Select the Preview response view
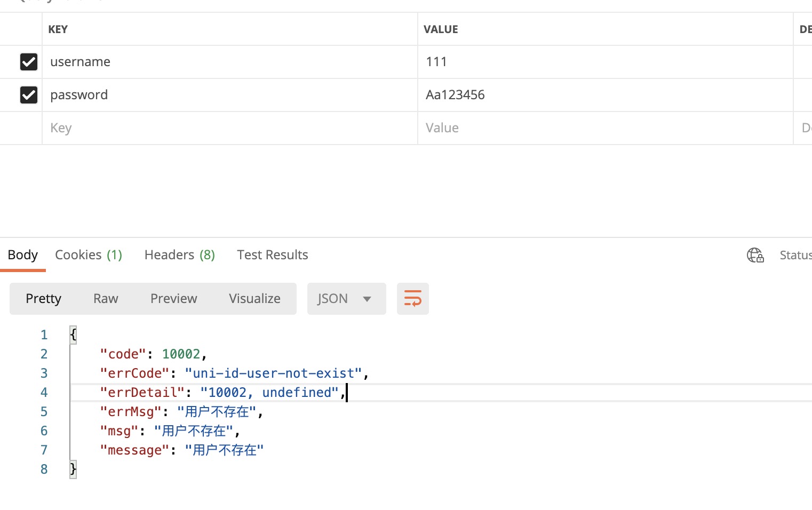812x510 pixels. (x=173, y=299)
